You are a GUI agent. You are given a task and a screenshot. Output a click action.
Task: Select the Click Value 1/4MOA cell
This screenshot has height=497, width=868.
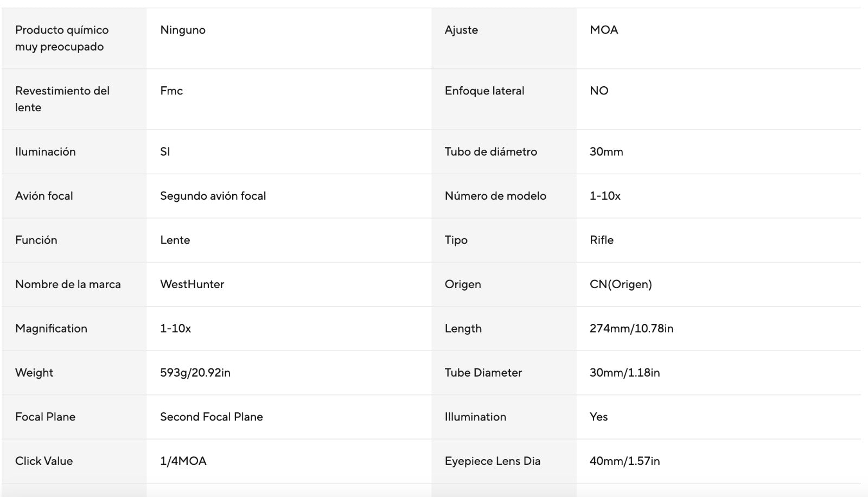tap(183, 461)
